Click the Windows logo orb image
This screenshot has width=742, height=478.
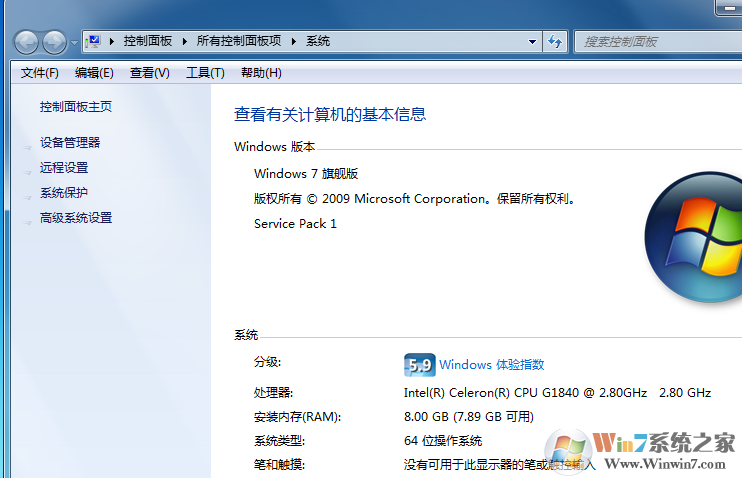(x=694, y=237)
